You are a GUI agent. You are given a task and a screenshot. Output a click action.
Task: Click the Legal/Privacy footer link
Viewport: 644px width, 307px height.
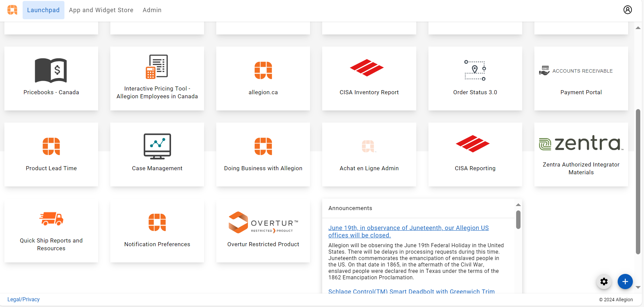[x=24, y=299]
